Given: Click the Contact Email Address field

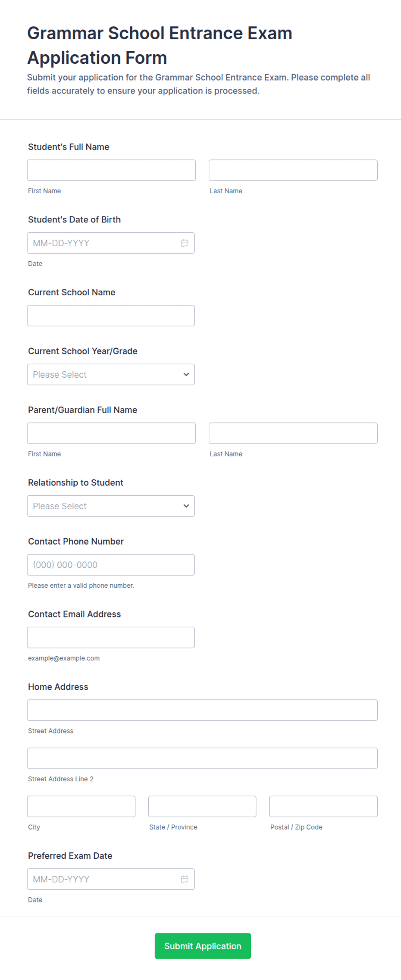Looking at the screenshot, I should [x=111, y=637].
